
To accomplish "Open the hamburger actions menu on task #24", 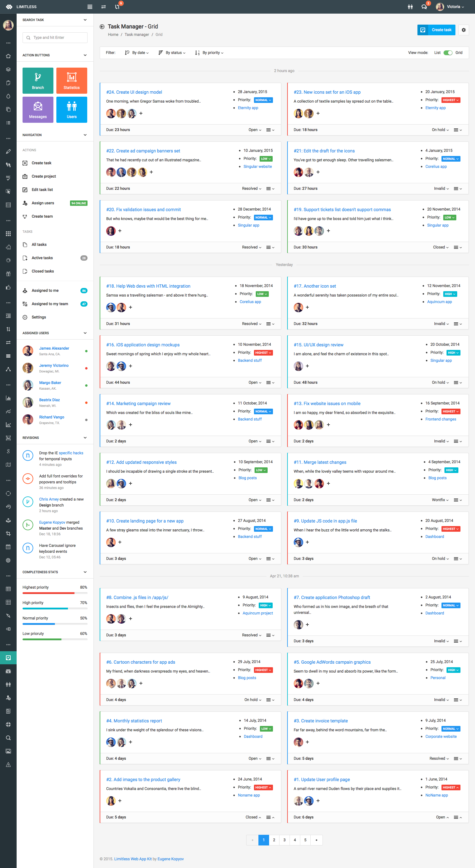I will [270, 130].
